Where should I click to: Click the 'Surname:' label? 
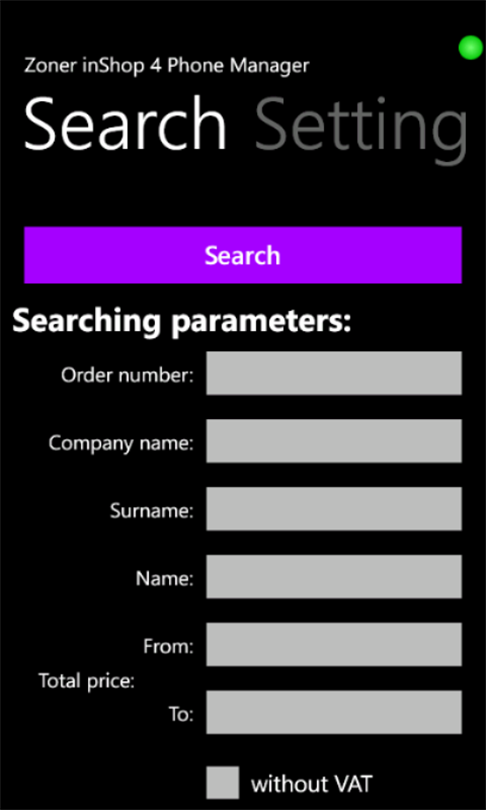pos(152,511)
